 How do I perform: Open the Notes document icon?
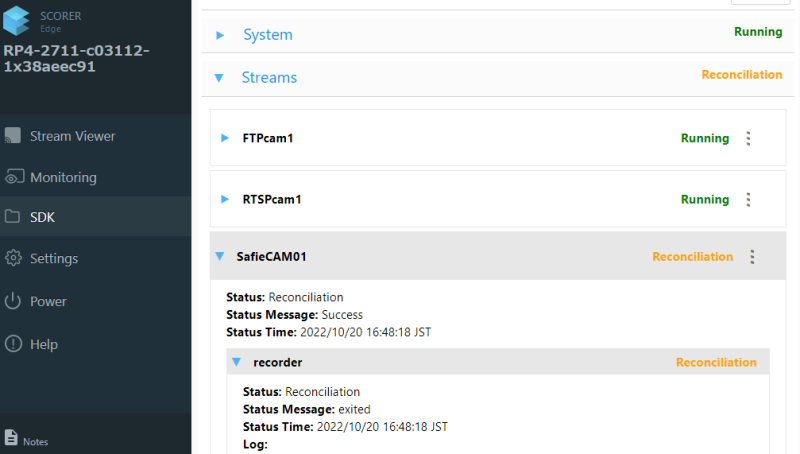tap(11, 437)
